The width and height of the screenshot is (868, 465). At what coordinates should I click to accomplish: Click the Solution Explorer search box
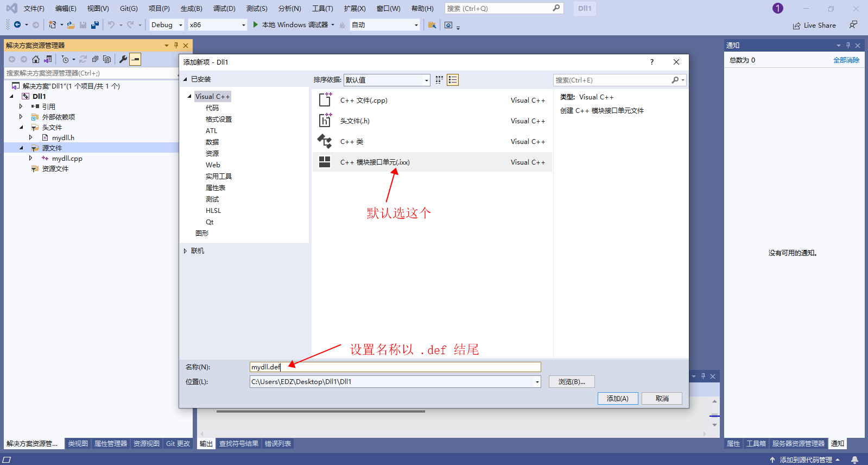[91, 73]
